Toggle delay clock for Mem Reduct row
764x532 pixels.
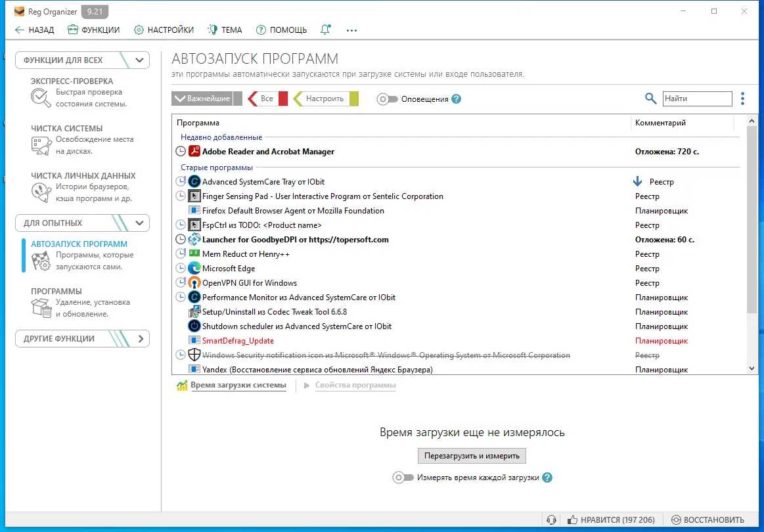coord(180,254)
